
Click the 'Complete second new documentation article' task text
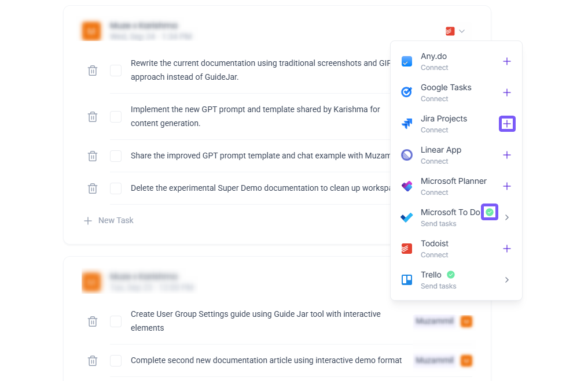pos(266,360)
